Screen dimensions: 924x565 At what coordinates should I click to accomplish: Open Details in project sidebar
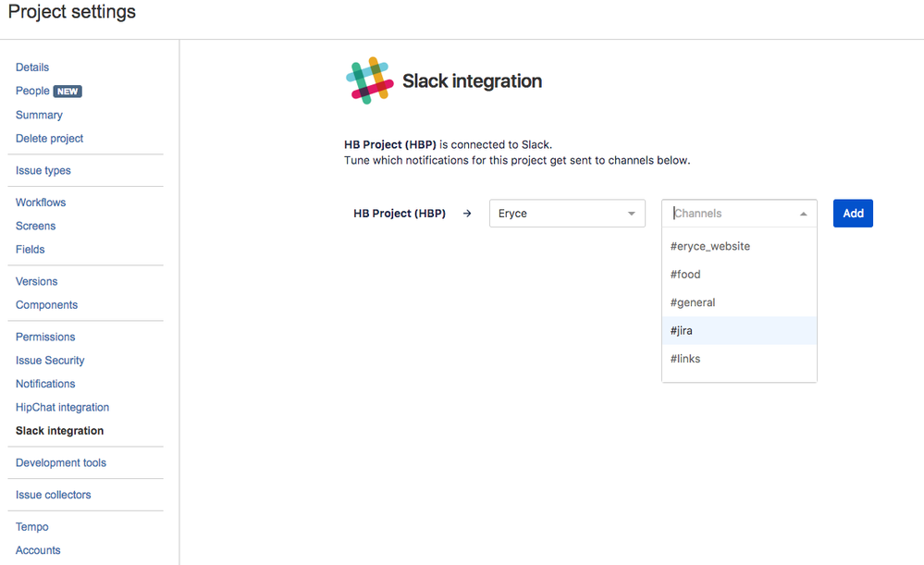[x=32, y=68]
